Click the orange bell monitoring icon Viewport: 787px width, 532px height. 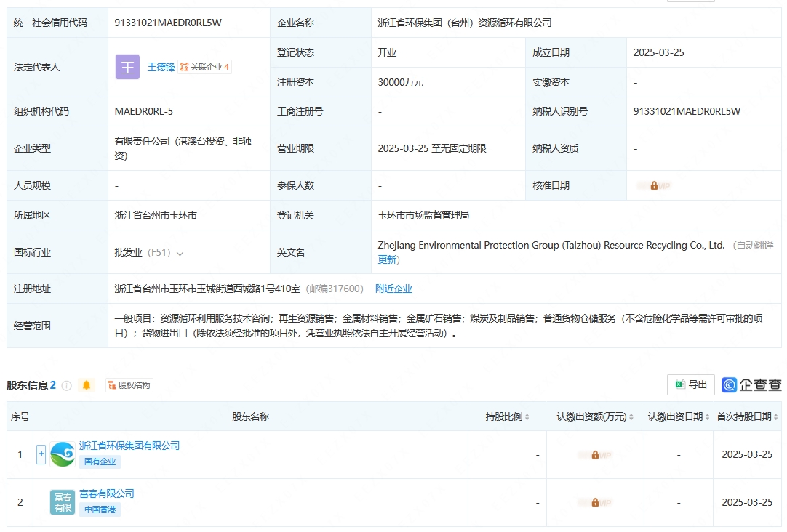pyautogui.click(x=87, y=385)
